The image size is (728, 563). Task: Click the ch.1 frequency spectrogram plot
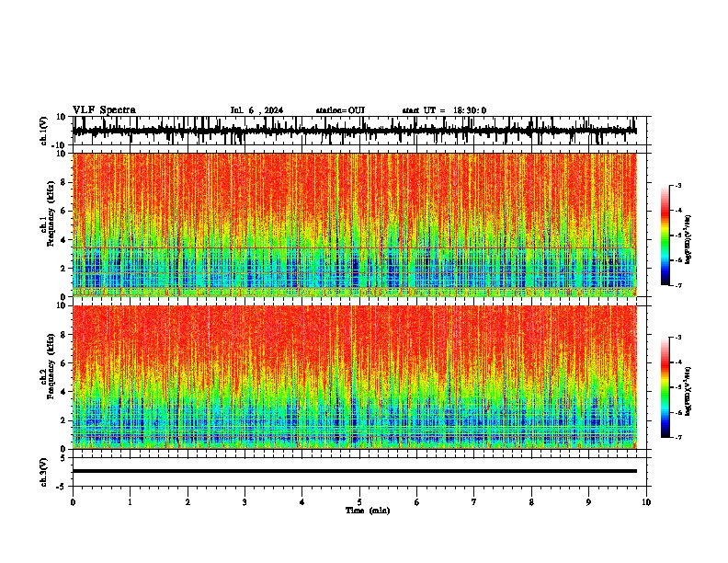(355, 224)
